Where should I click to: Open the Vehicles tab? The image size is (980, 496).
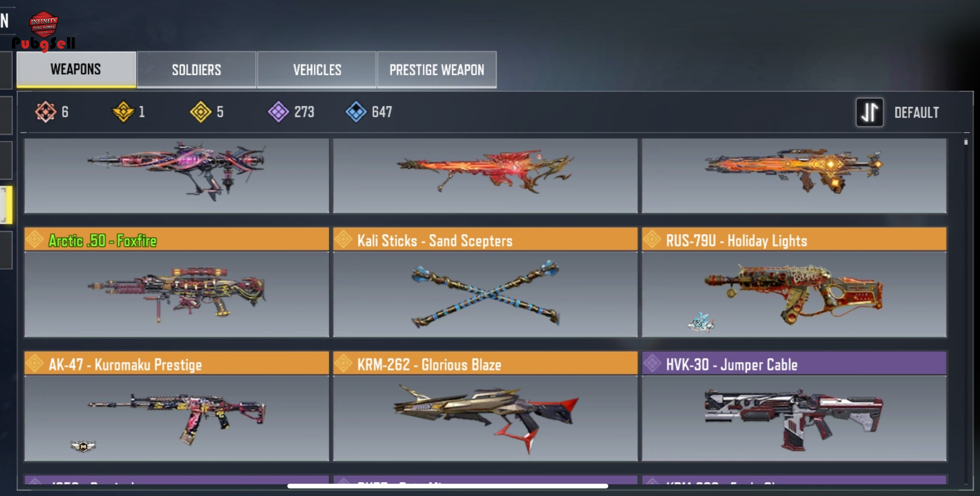pyautogui.click(x=317, y=70)
